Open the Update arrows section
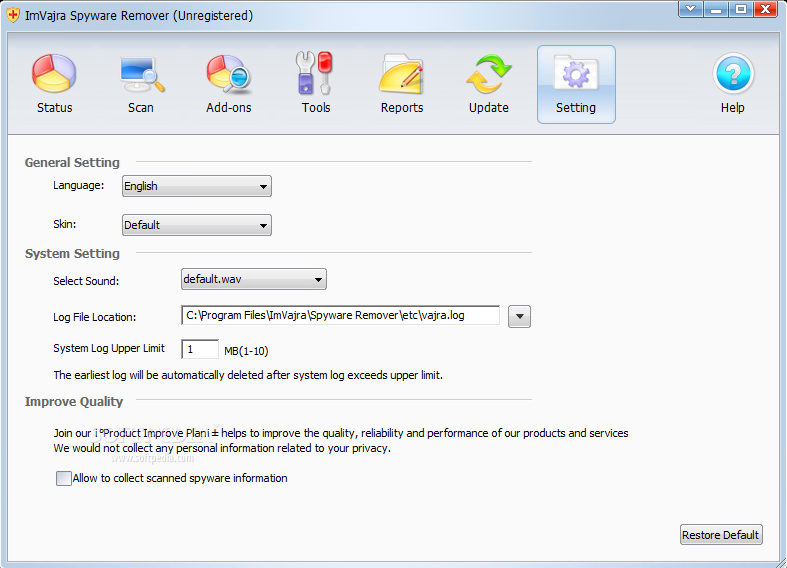Screen dimensions: 787x568 coord(488,84)
